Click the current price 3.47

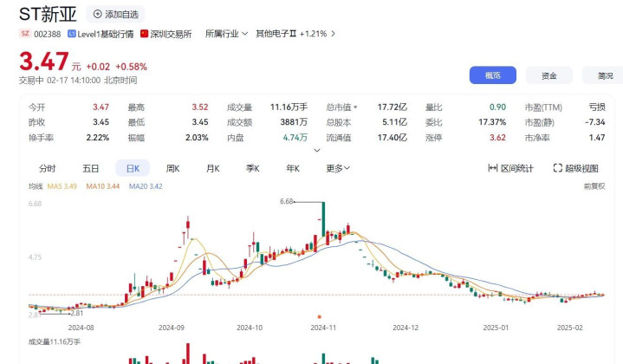tap(43, 62)
